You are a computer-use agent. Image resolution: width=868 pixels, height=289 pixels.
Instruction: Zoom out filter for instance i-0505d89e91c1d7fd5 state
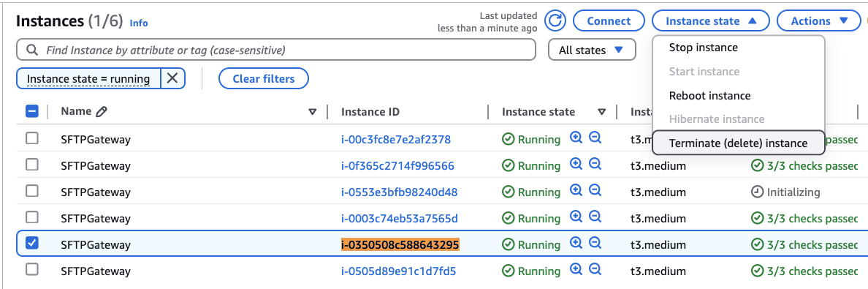(595, 270)
